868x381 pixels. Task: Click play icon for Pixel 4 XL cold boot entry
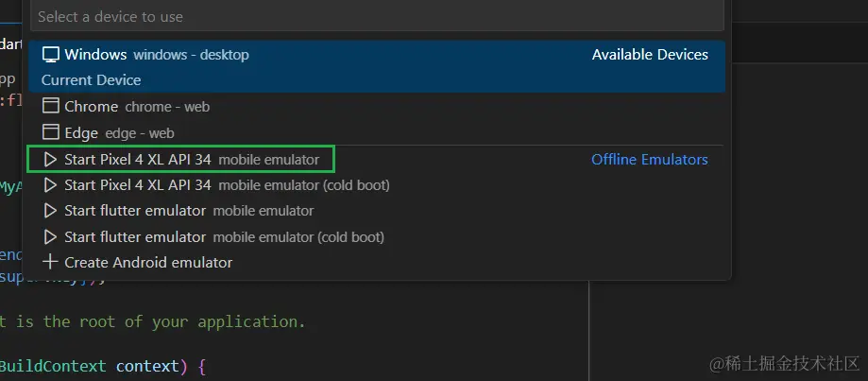pos(50,185)
